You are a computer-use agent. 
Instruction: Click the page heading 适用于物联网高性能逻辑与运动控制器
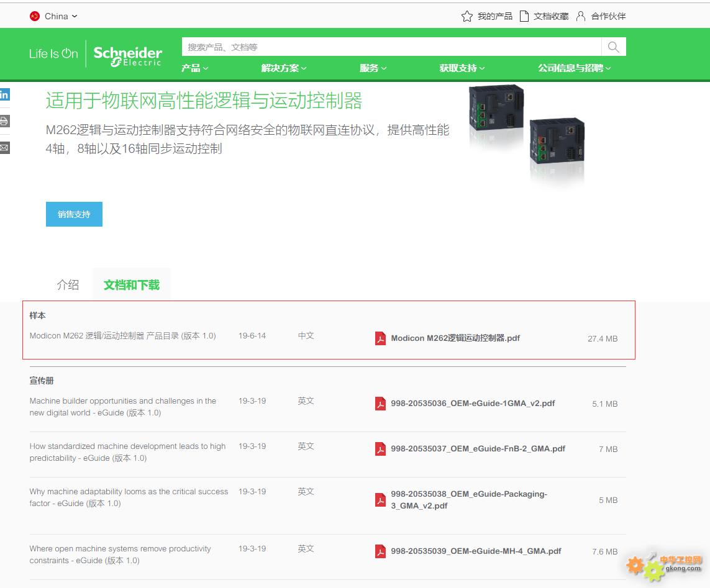tap(204, 101)
